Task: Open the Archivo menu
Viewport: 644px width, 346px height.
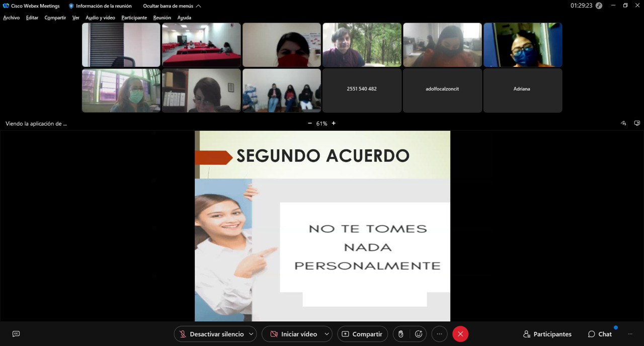Action: coord(12,18)
